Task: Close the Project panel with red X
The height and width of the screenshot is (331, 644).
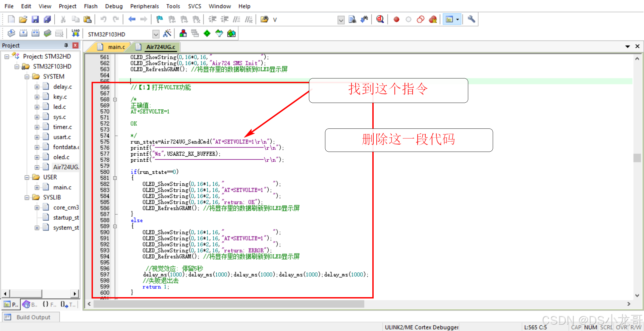Action: (x=75, y=45)
